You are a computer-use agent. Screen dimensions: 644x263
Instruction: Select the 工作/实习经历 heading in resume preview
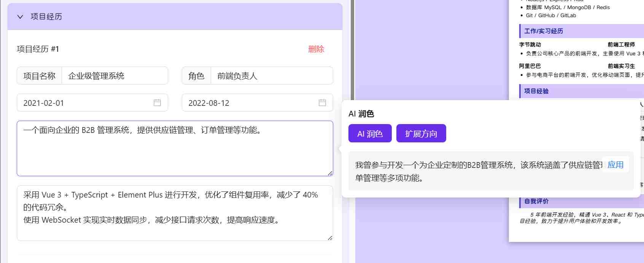pyautogui.click(x=543, y=31)
